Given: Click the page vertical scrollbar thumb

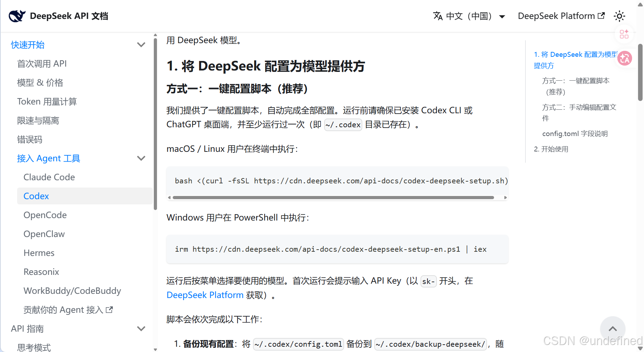Looking at the screenshot, I should tap(640, 73).
